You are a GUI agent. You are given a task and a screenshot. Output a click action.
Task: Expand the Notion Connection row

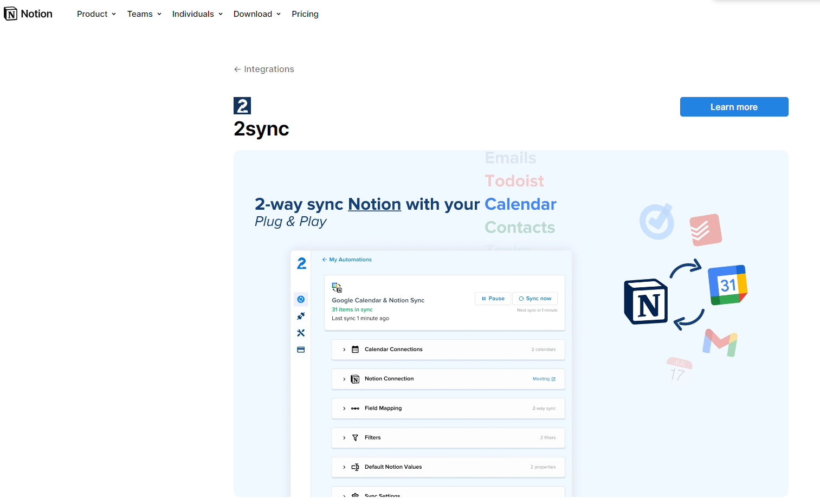pyautogui.click(x=448, y=379)
